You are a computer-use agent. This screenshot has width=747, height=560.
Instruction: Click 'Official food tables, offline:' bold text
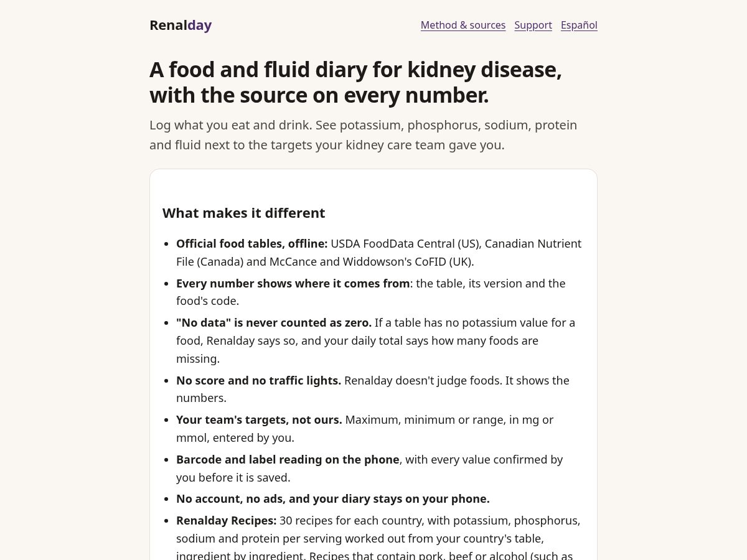click(252, 244)
